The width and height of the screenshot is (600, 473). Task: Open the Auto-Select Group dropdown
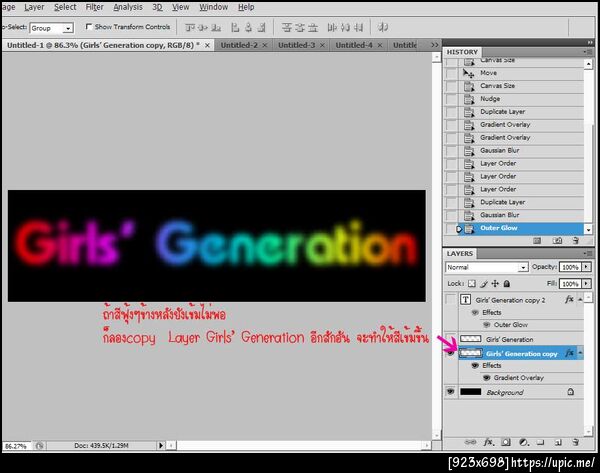(x=68, y=28)
